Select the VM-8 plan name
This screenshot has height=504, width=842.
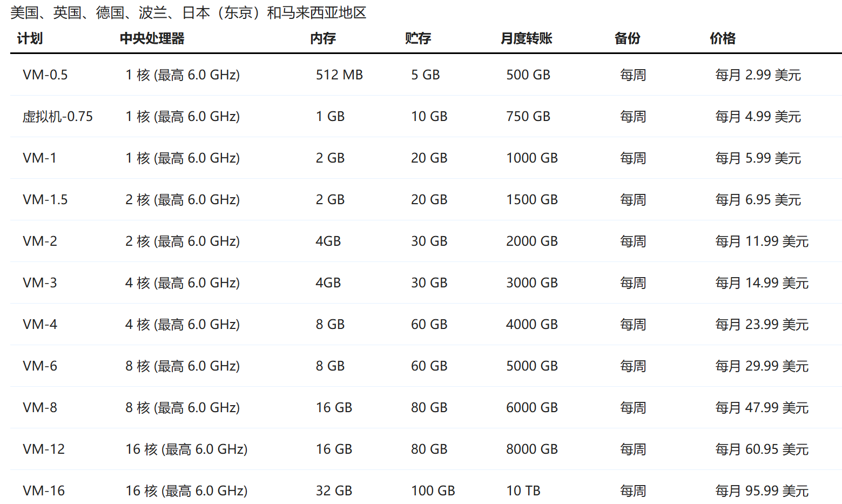40,408
